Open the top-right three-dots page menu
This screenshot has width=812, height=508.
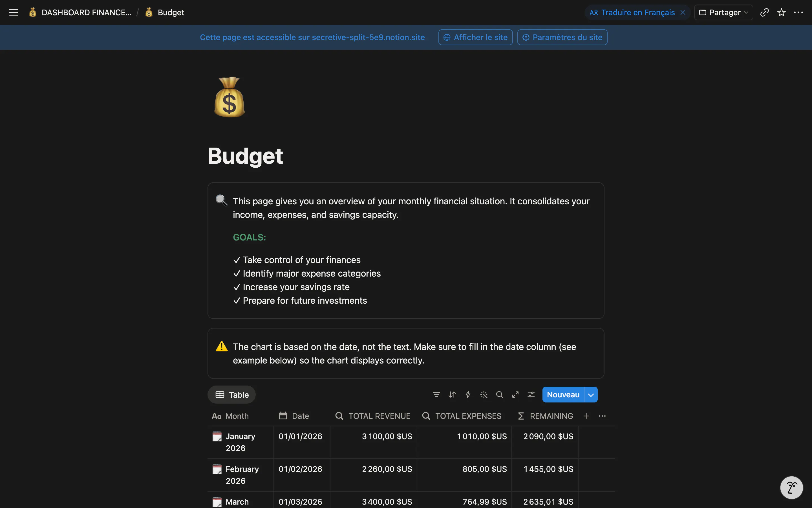click(x=798, y=12)
